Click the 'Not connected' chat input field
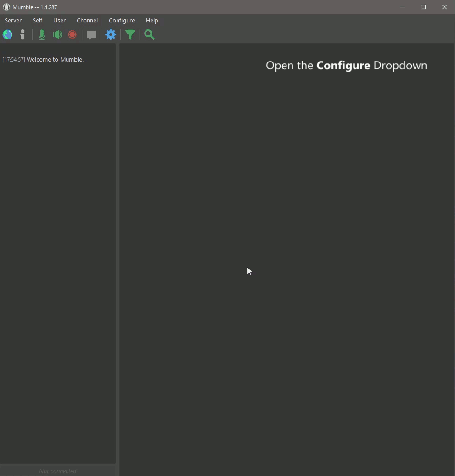The width and height of the screenshot is (455, 476). point(58,471)
